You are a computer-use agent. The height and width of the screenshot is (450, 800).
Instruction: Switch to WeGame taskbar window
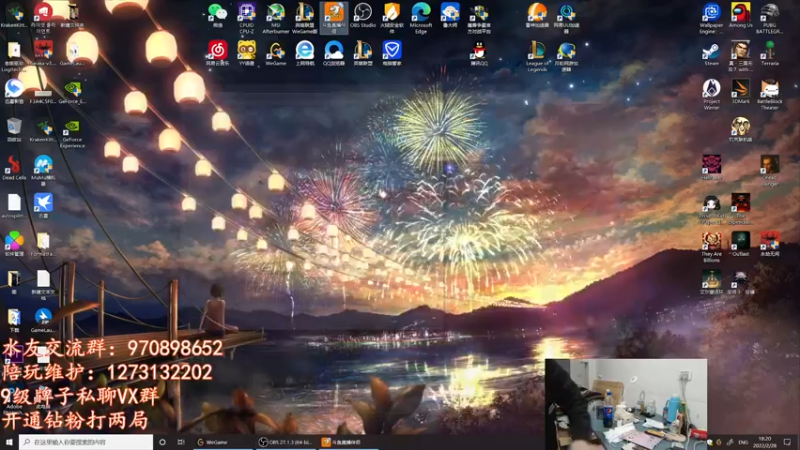click(x=223, y=442)
